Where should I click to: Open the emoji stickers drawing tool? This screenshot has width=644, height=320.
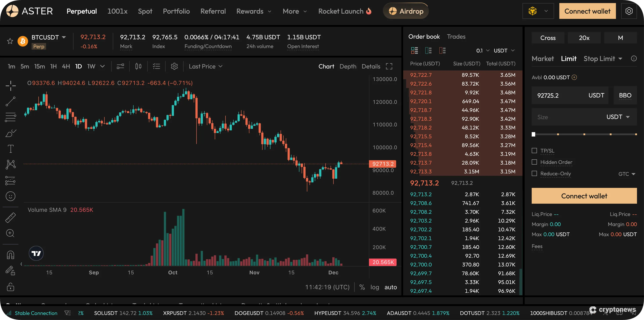click(11, 196)
